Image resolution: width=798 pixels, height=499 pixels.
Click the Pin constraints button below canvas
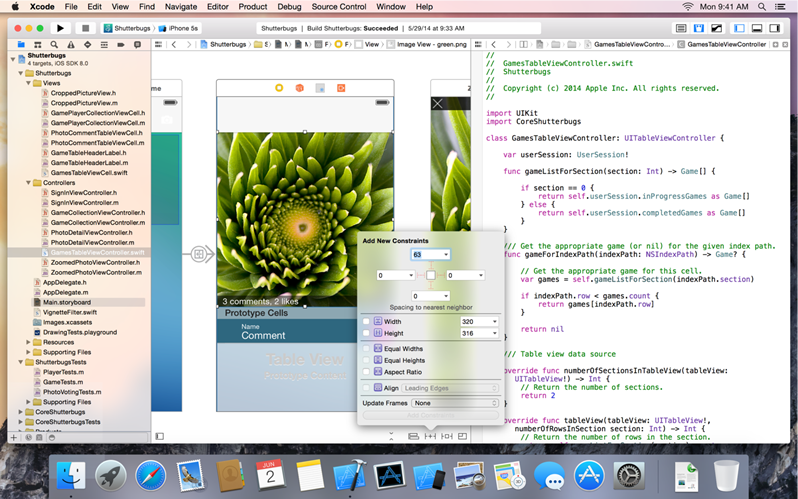pyautogui.click(x=429, y=437)
